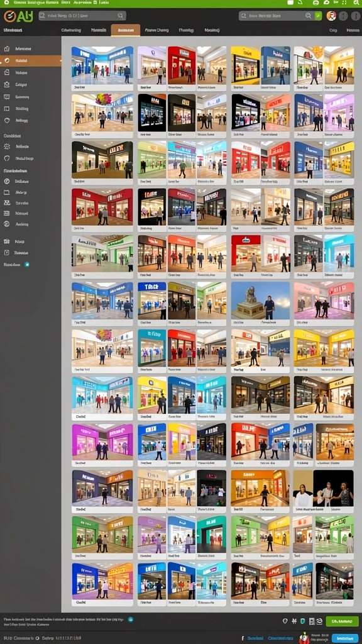362x644 pixels.
Task: Open the first tab left of the orange tab
Action: click(99, 30)
